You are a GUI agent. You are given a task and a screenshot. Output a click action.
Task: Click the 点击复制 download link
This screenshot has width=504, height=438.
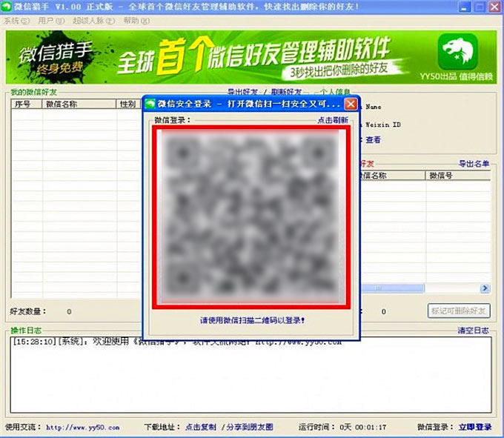(201, 427)
